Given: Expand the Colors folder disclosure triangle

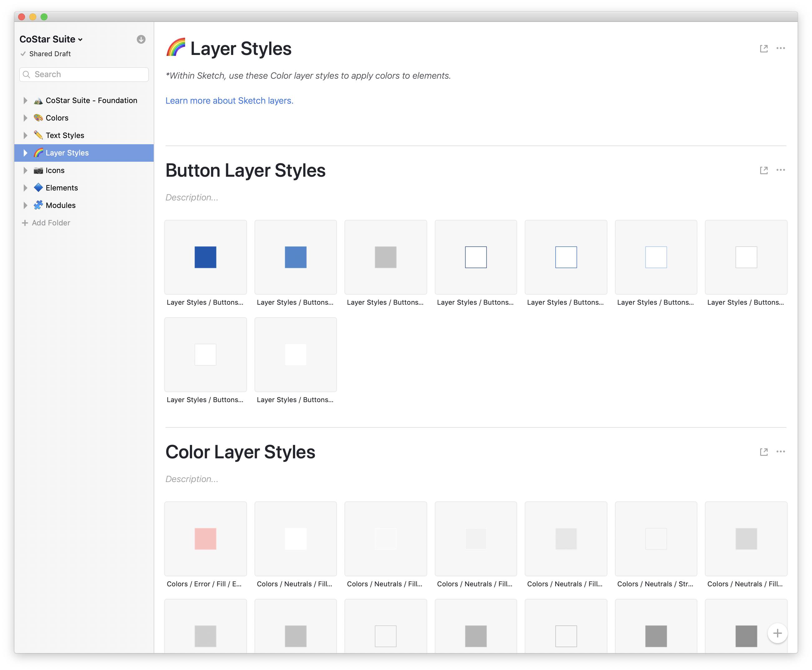Looking at the screenshot, I should coord(26,118).
